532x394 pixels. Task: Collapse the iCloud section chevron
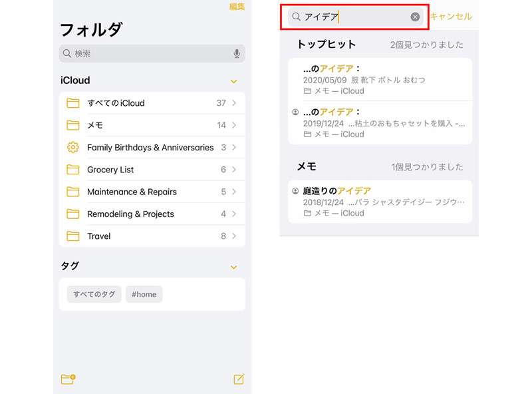[233, 81]
